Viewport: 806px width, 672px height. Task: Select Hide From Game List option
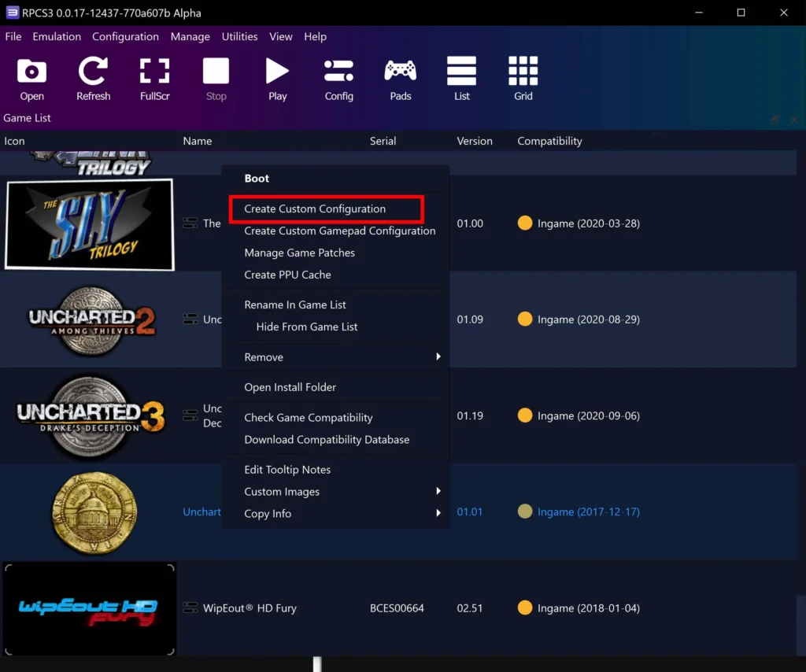click(x=307, y=327)
